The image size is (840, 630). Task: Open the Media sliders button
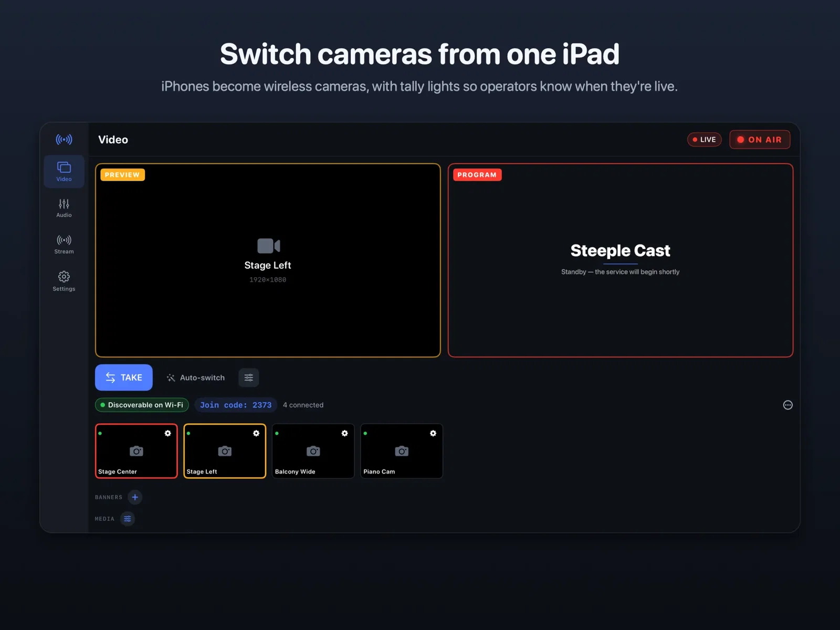coord(128,519)
